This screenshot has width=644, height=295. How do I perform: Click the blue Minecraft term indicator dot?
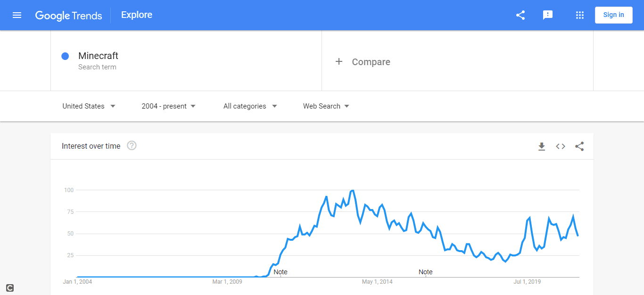tap(65, 56)
